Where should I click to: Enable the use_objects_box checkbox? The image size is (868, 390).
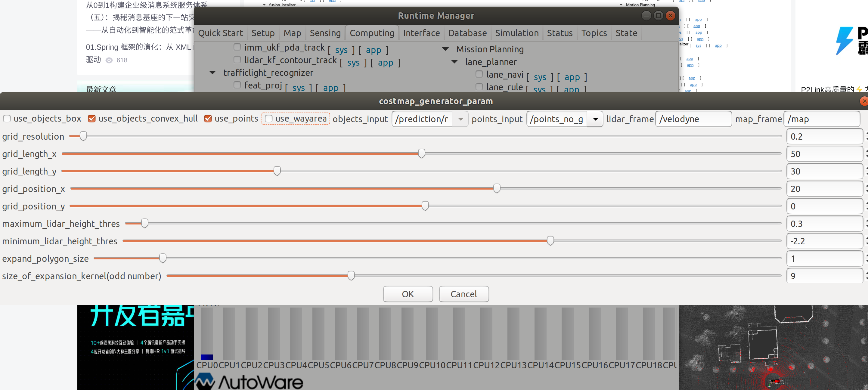click(x=7, y=119)
